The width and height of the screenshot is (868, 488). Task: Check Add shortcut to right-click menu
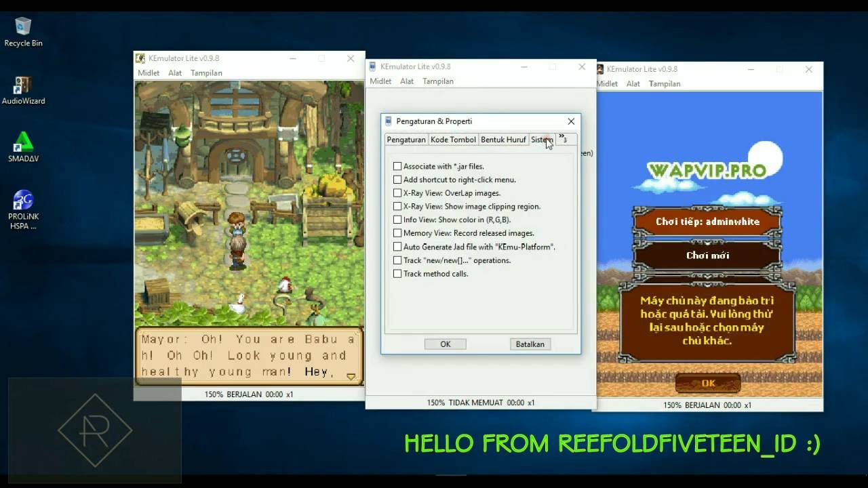pos(397,180)
